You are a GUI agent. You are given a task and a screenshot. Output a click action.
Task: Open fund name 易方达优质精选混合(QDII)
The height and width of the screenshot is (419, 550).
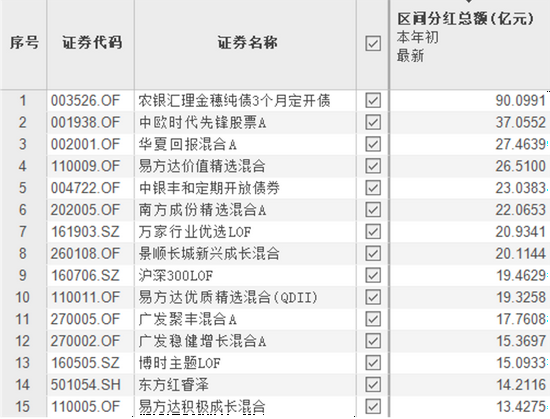[228, 297]
